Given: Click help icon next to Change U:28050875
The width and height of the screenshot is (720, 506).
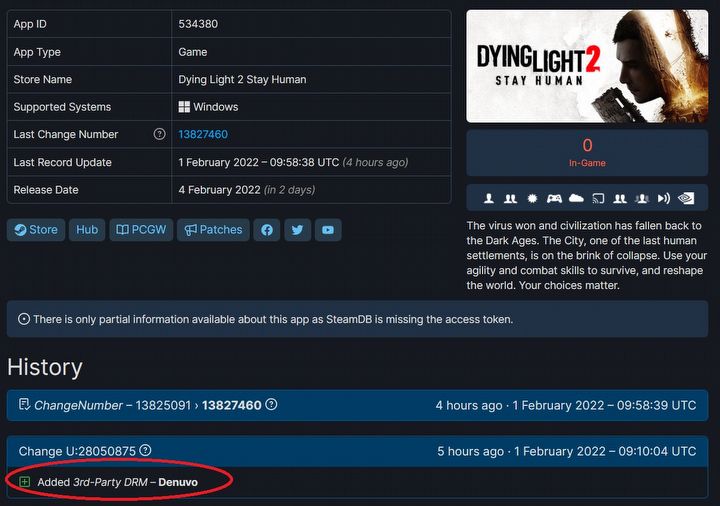Looking at the screenshot, I should click(145, 450).
